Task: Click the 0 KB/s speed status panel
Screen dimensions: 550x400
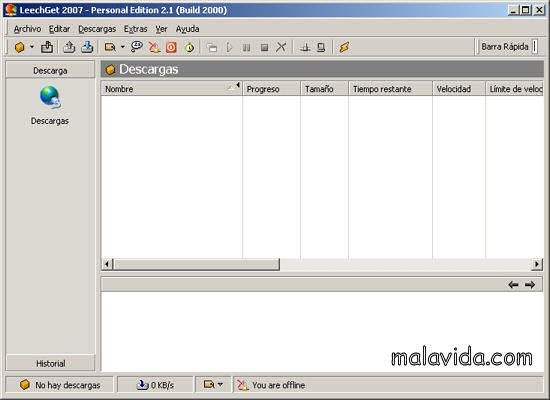Action: pyautogui.click(x=155, y=385)
